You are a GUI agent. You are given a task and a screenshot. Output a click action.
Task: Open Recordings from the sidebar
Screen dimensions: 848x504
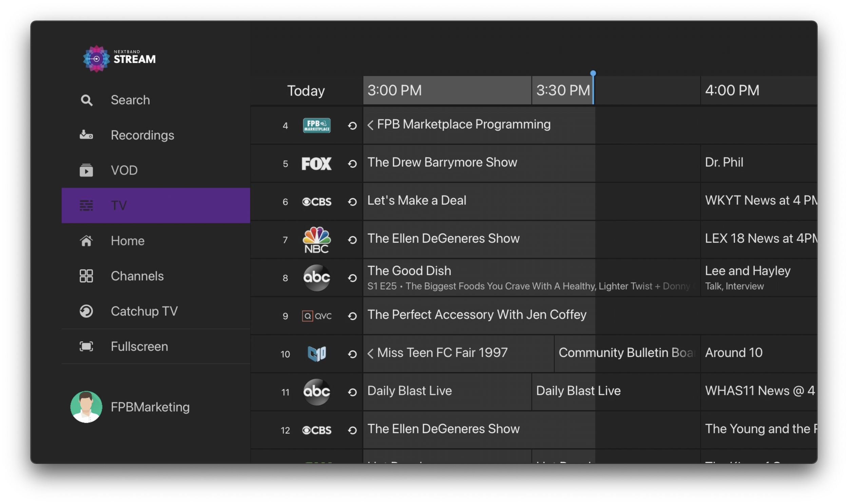tap(142, 135)
